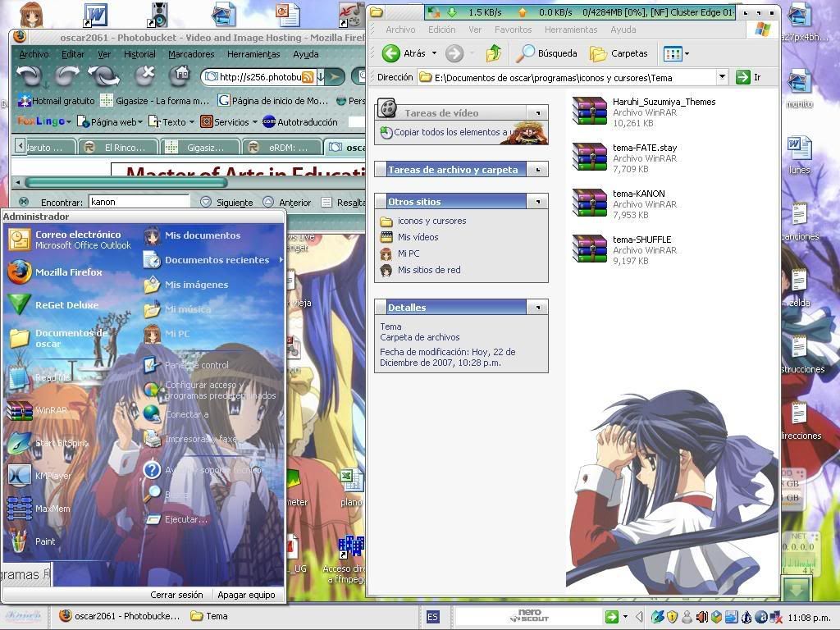Click ES language indicator in taskbar
840x630 pixels.
[x=432, y=617]
